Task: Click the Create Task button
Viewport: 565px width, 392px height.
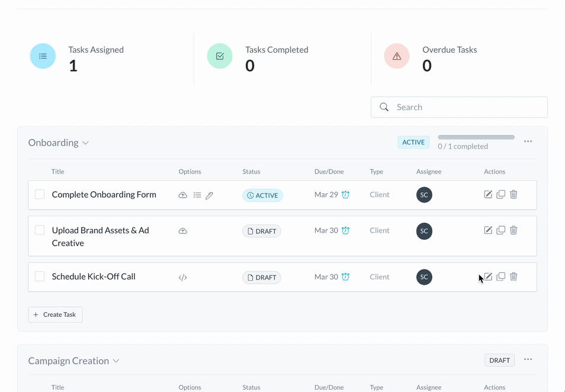Action: (55, 314)
